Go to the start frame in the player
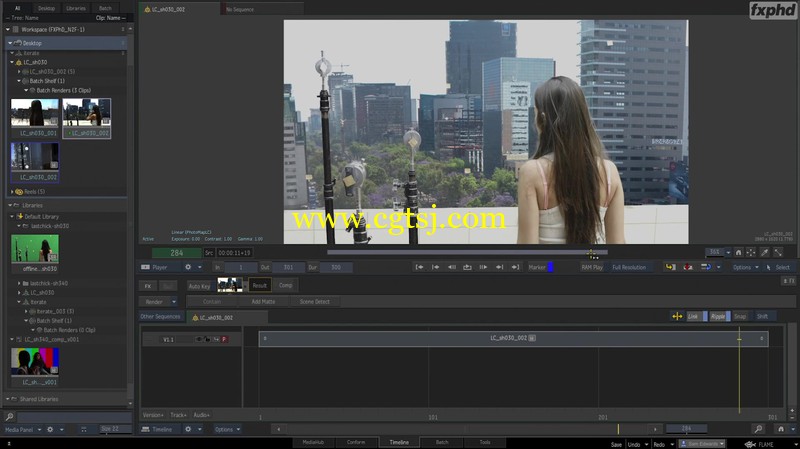Viewport: 800px width, 449px height. click(x=419, y=267)
